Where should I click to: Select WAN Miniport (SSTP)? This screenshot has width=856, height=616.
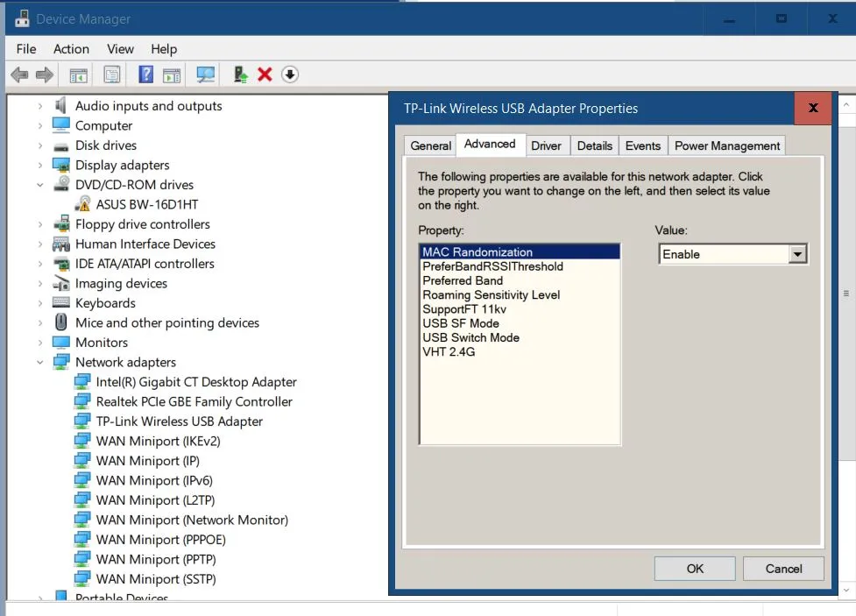tap(156, 579)
